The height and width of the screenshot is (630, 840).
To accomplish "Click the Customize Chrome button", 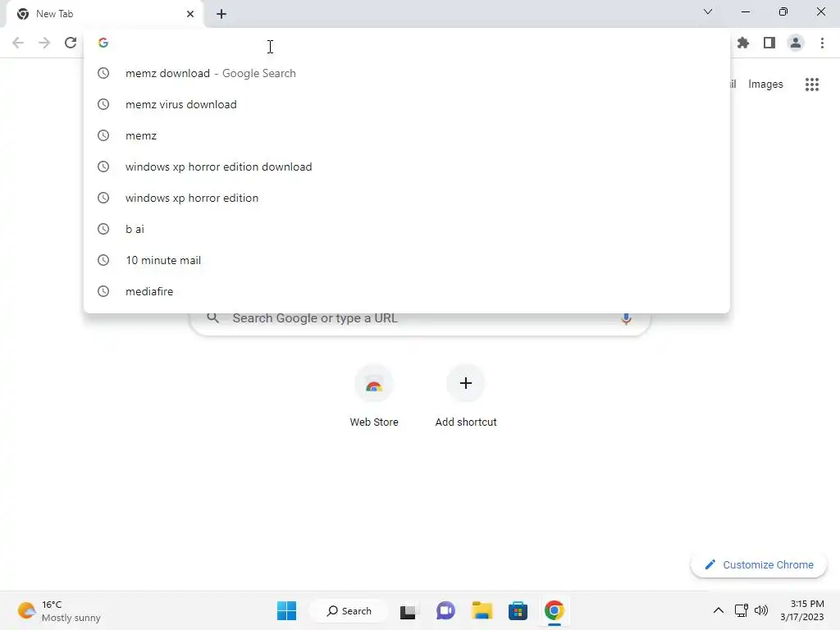I will pyautogui.click(x=759, y=564).
